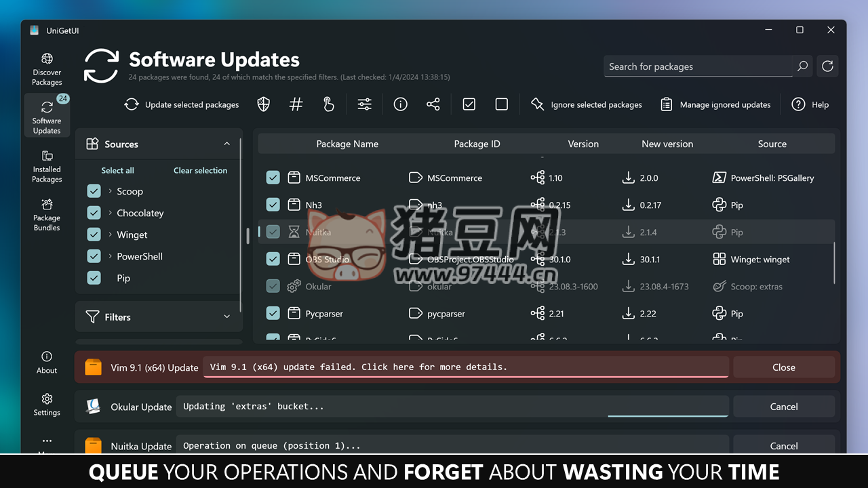Click inside Search for packages field
868x488 pixels.
pos(698,66)
